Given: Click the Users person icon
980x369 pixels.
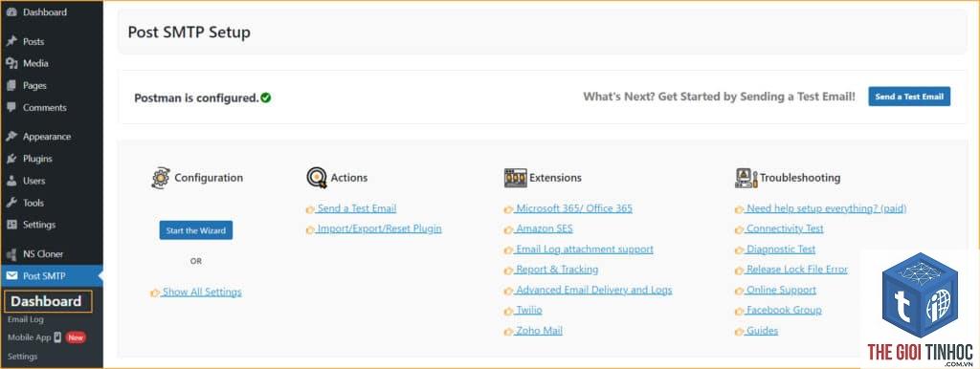Looking at the screenshot, I should click(x=11, y=181).
